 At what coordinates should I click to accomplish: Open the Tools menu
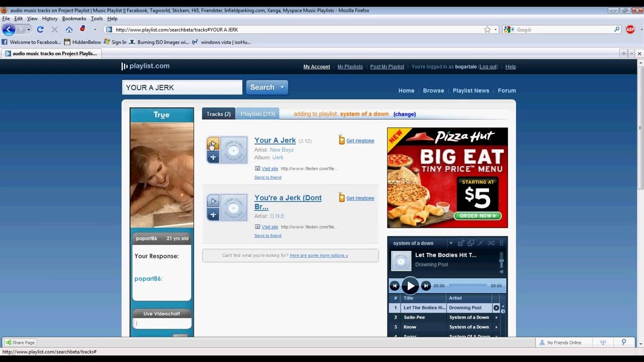pos(97,19)
